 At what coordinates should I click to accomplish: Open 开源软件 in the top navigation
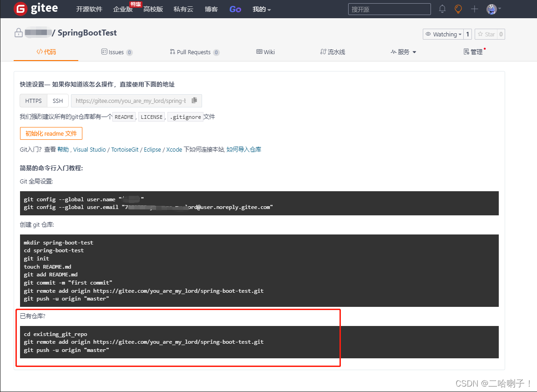click(89, 9)
